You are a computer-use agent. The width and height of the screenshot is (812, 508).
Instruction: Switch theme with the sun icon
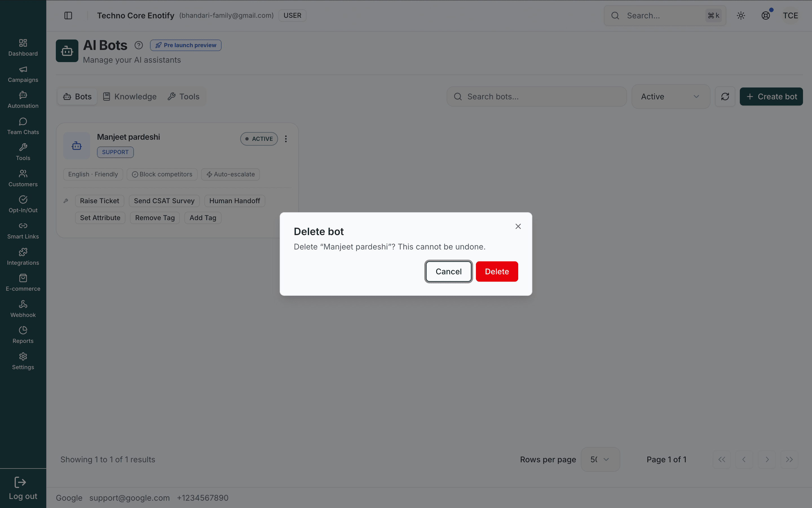[x=741, y=16]
